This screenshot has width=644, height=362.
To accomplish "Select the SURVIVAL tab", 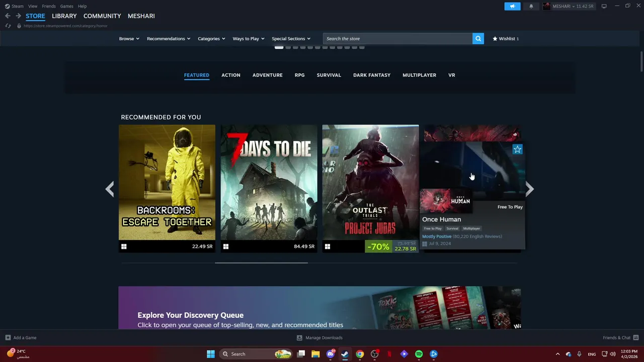I will point(329,75).
